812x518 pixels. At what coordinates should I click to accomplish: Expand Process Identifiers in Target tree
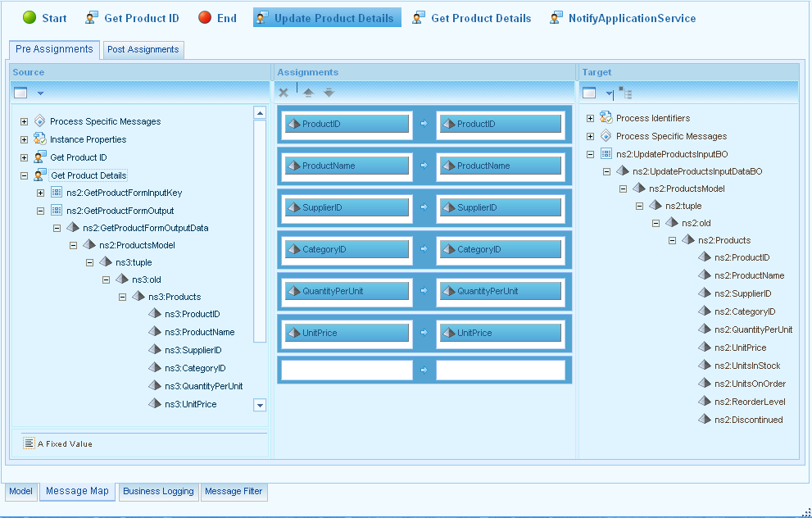click(590, 118)
